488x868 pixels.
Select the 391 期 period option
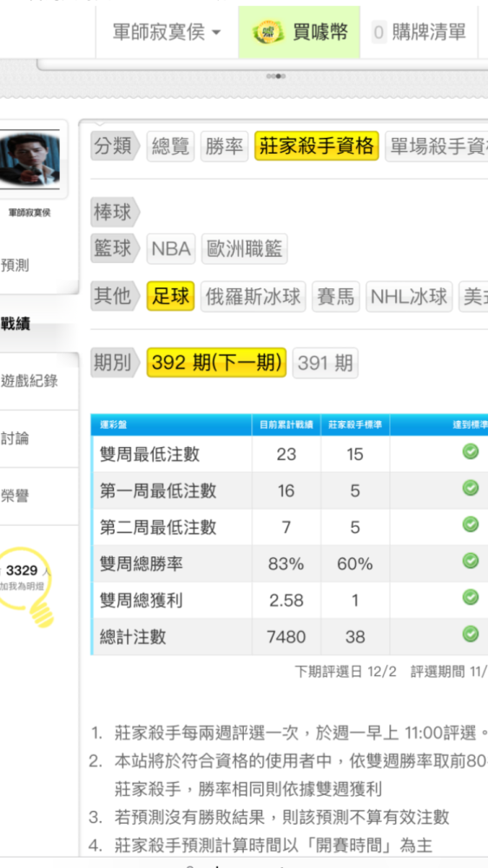[325, 363]
